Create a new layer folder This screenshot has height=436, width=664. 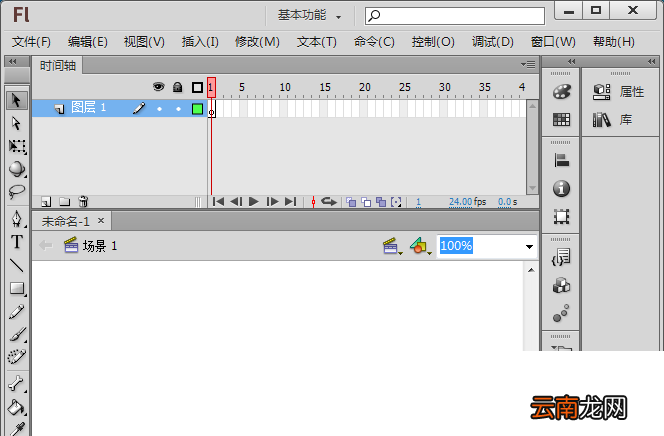(64, 202)
